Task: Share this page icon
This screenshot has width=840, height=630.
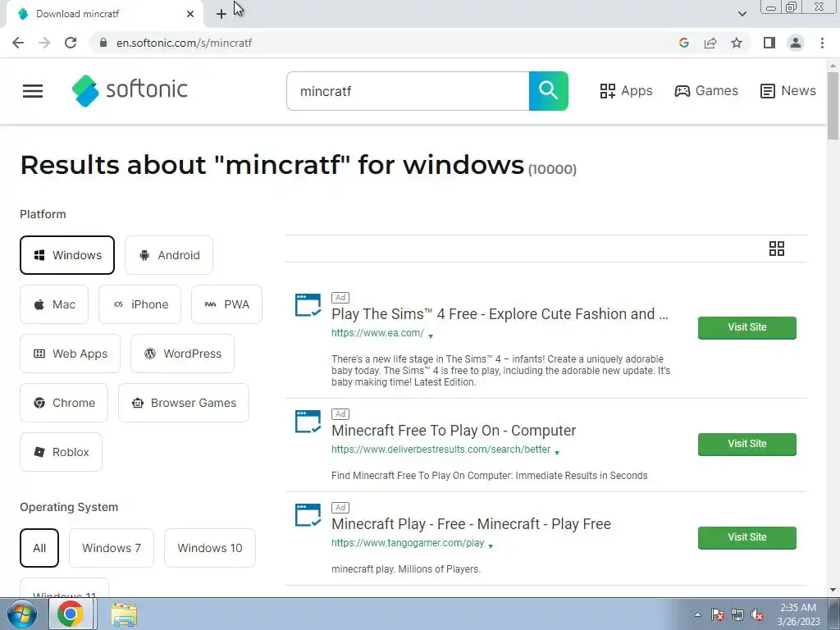Action: coord(710,43)
